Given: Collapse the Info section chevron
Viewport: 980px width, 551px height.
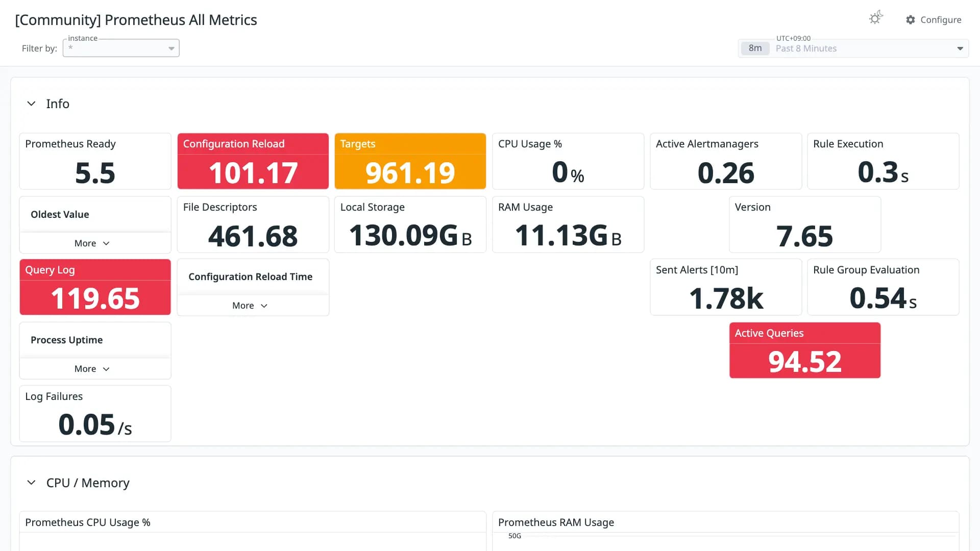Looking at the screenshot, I should [x=31, y=104].
